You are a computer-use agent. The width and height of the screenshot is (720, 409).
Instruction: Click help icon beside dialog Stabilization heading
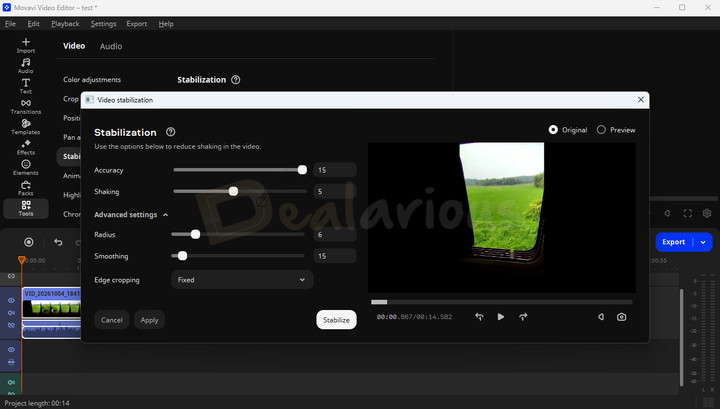(170, 132)
